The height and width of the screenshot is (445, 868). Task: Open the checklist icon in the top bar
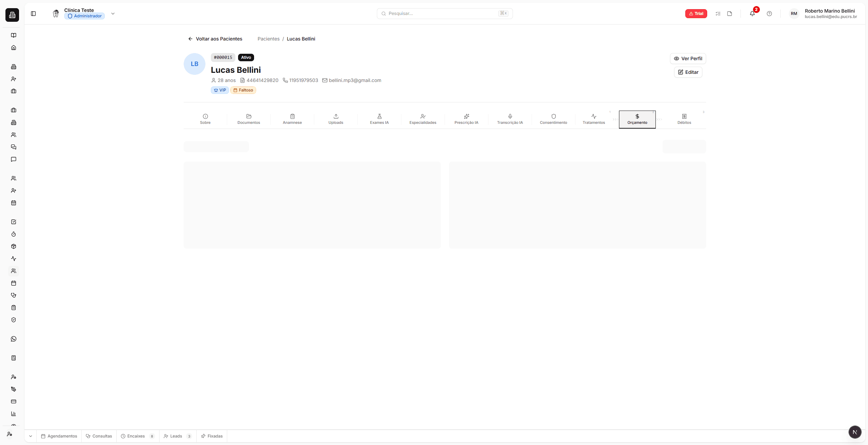[x=718, y=14]
